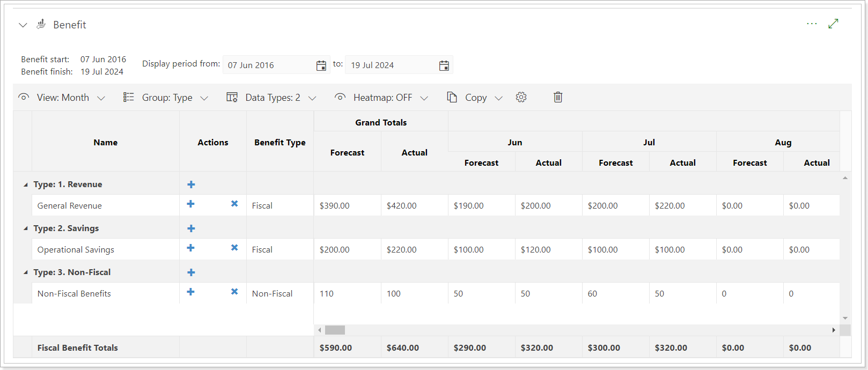This screenshot has height=370, width=868.
Task: Select the Operational Savings name cell
Action: coord(106,249)
